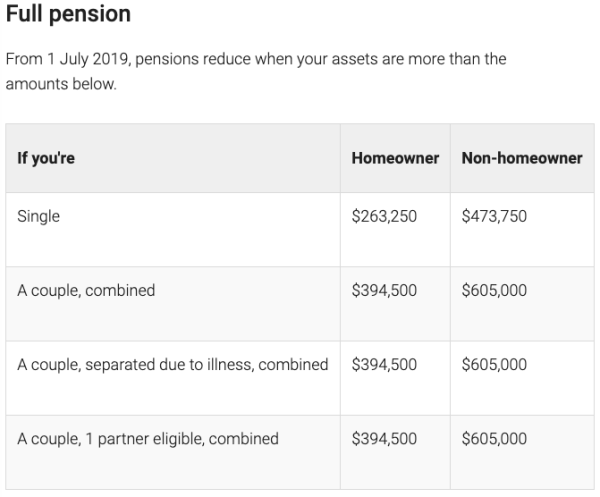Click the Full pension heading
600x497 pixels.
point(68,17)
